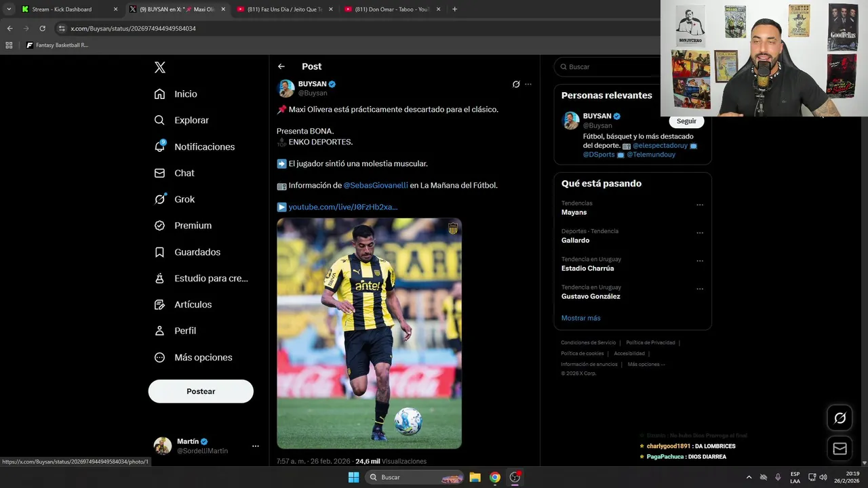Open Gustavo González trend
Screen dimensions: 868x488
(x=591, y=296)
